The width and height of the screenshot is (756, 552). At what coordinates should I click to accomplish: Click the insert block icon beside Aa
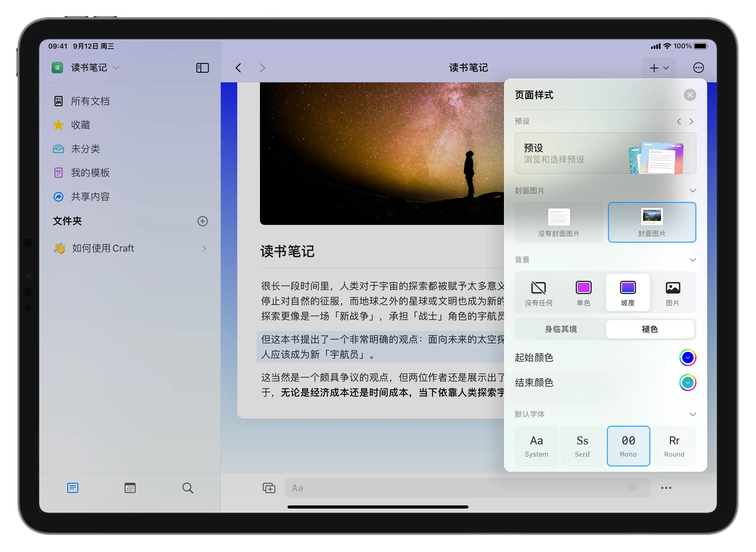269,488
